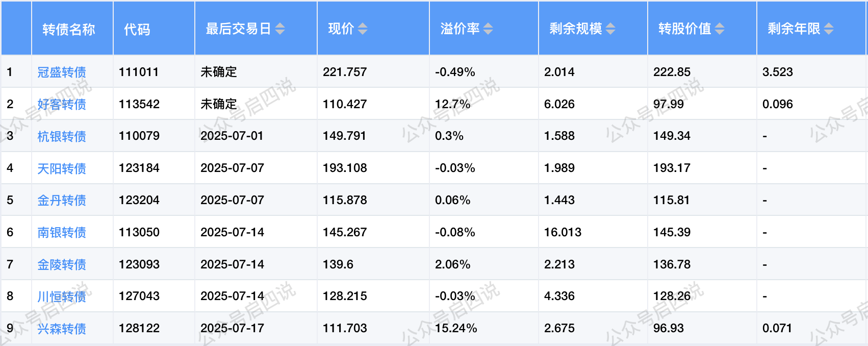
Task: Select the 天阳转债 link
Action: coord(62,168)
